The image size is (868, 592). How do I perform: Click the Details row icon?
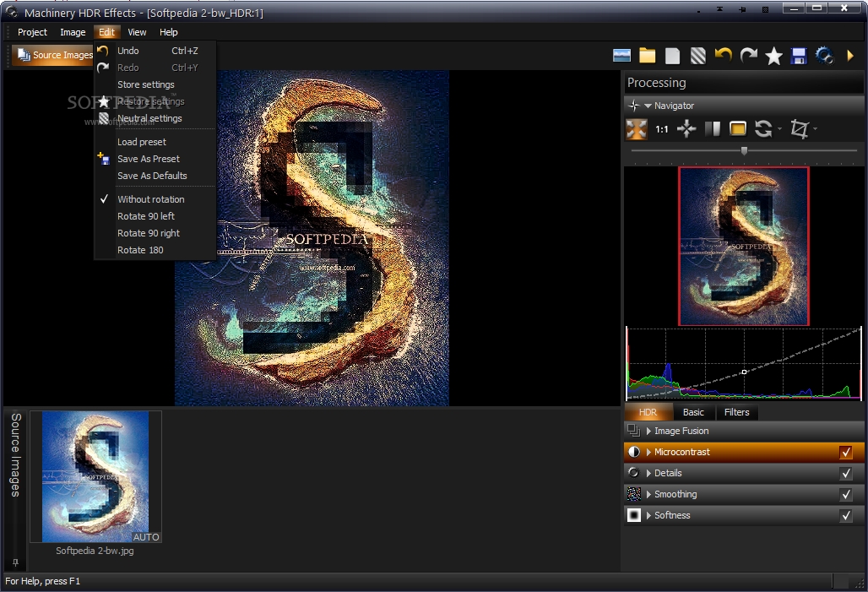pyautogui.click(x=633, y=472)
